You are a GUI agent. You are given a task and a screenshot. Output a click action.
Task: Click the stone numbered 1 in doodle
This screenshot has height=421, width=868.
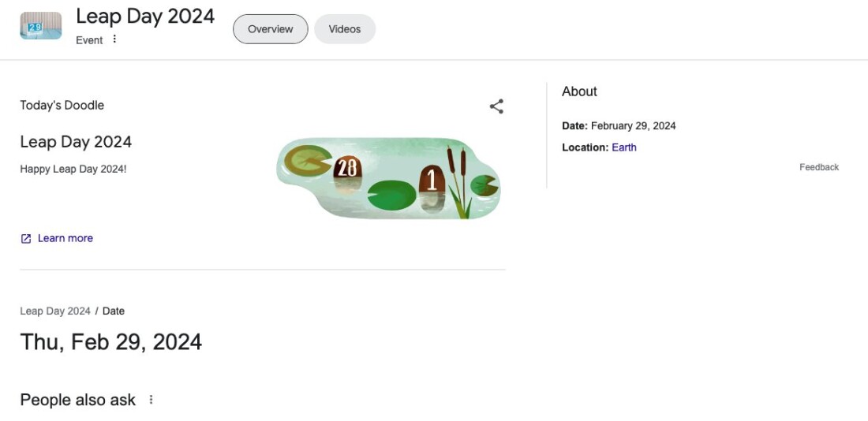432,179
